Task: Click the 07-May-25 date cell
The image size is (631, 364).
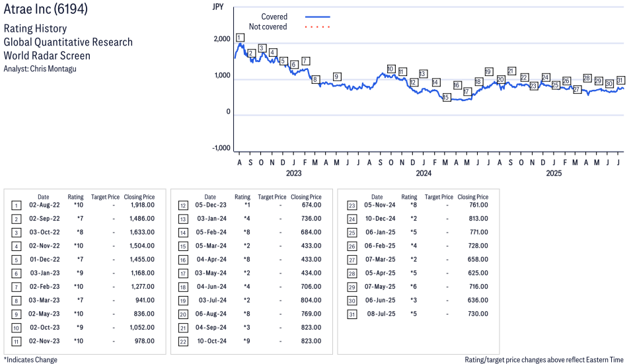Action: 380,287
